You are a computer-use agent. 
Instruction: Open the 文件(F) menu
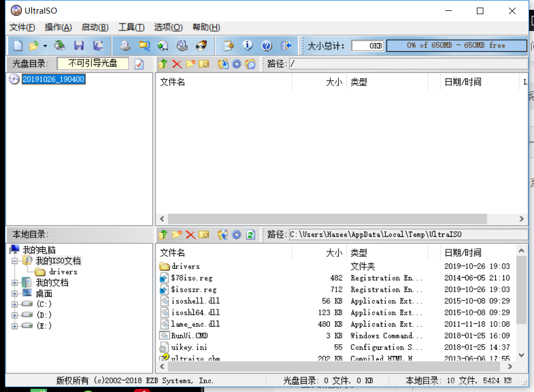[x=22, y=27]
